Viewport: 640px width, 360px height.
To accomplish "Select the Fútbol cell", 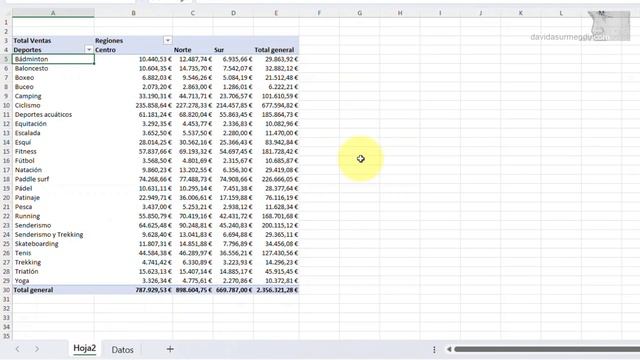I will [53, 160].
